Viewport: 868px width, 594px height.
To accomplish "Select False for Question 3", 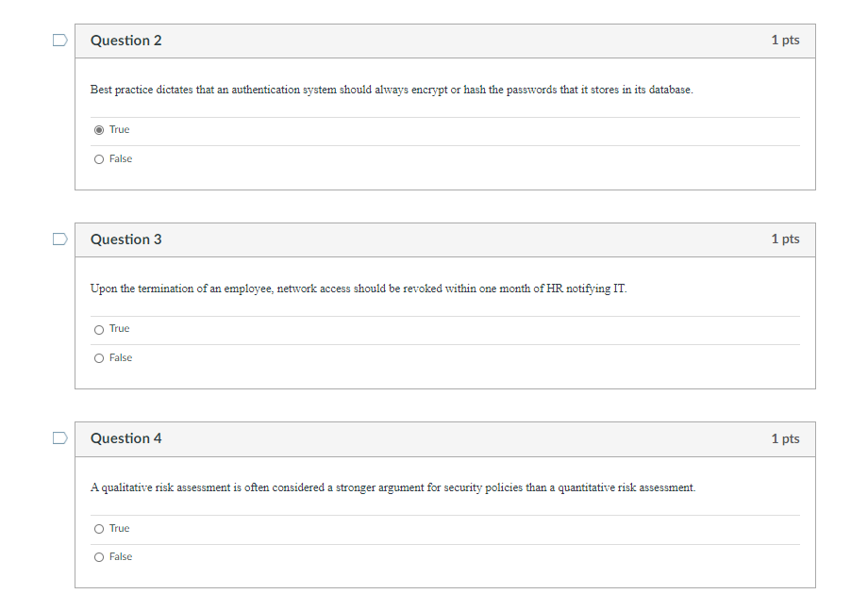I will tap(99, 357).
